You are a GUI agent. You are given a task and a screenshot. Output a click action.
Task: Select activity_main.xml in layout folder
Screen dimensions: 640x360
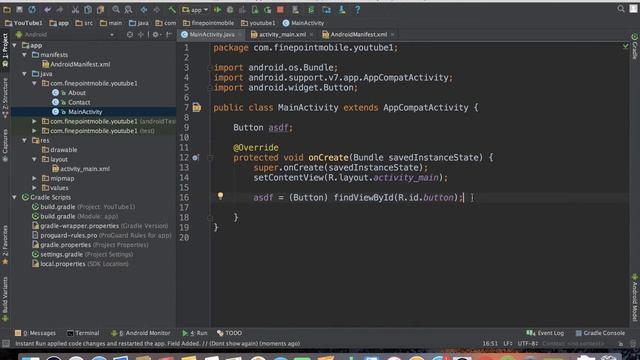click(x=81, y=169)
